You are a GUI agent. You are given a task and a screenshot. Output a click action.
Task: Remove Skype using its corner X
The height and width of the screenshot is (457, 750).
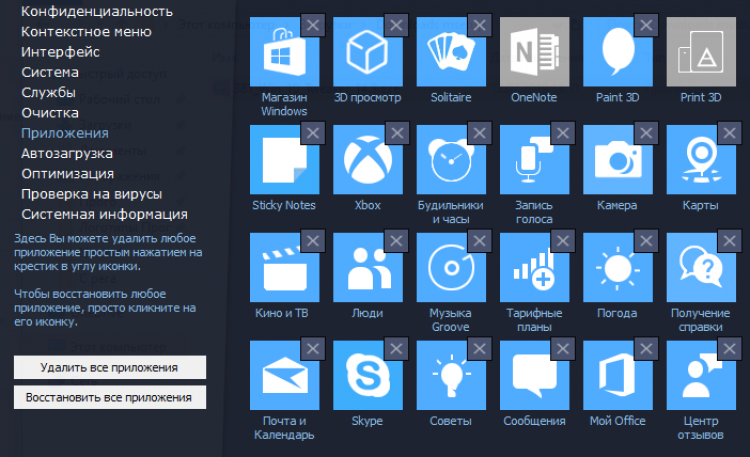point(397,348)
